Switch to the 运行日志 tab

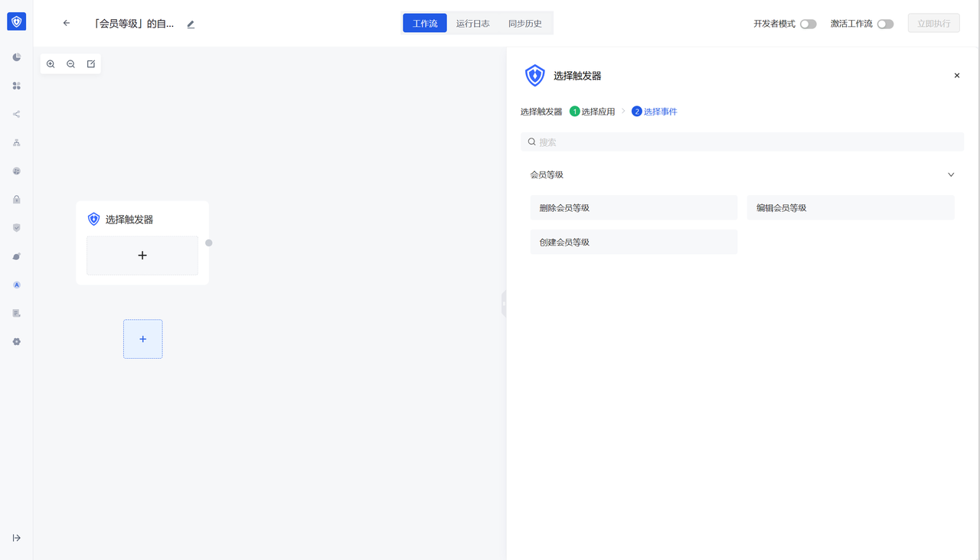[x=472, y=24]
